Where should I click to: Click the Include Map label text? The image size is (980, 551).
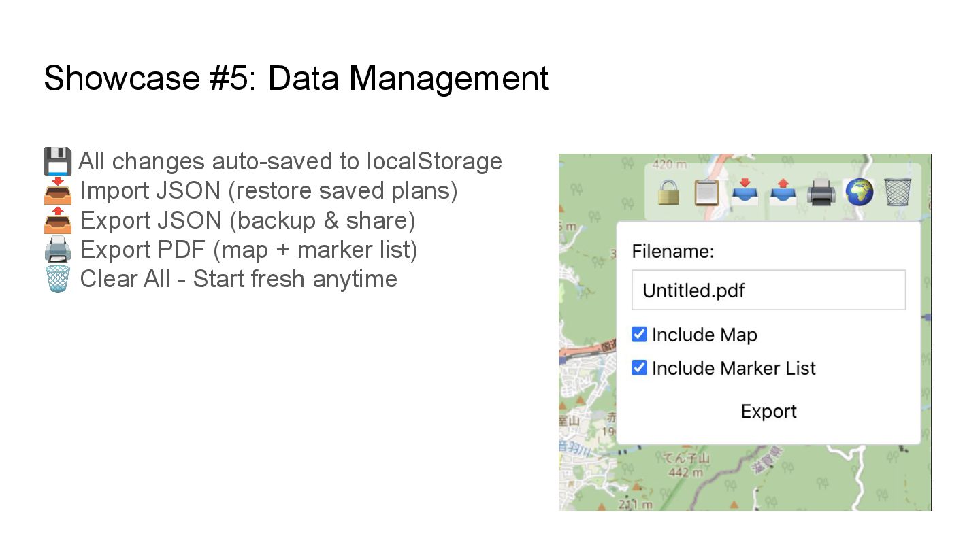pyautogui.click(x=704, y=335)
